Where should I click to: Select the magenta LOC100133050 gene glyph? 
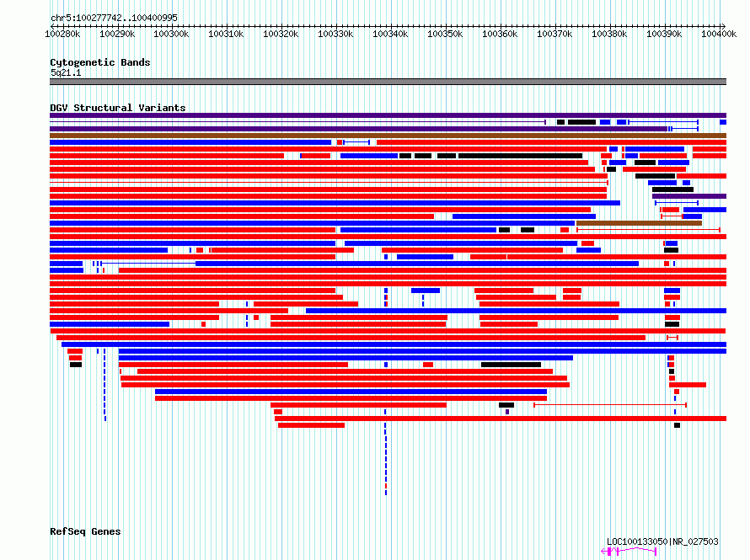629,552
